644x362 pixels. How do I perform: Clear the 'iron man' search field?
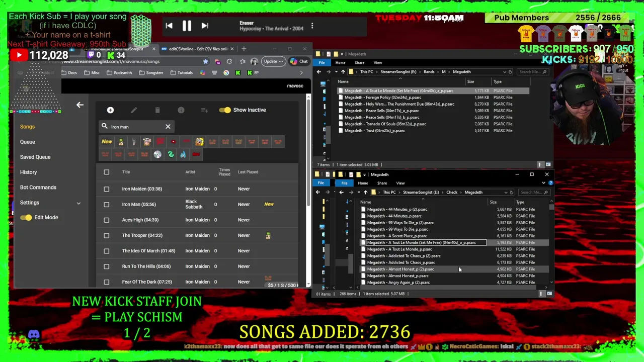click(168, 127)
